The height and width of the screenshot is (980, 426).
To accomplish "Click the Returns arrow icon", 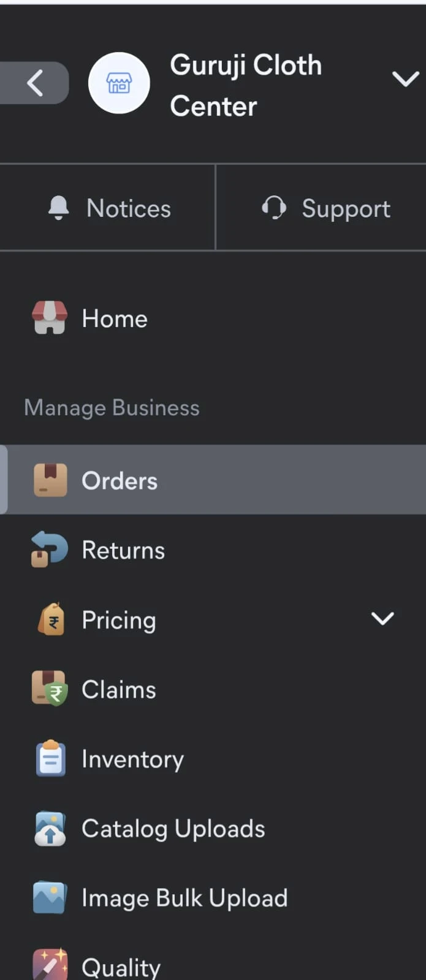I will [x=50, y=549].
